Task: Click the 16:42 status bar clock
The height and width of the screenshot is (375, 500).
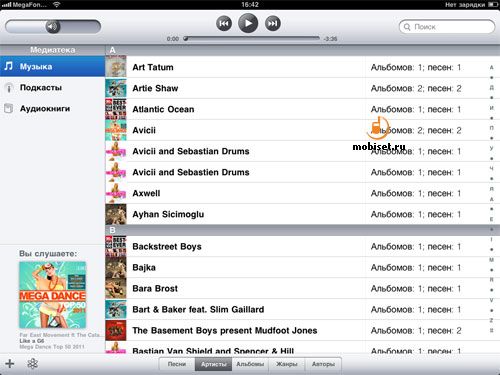Action: 250,4
